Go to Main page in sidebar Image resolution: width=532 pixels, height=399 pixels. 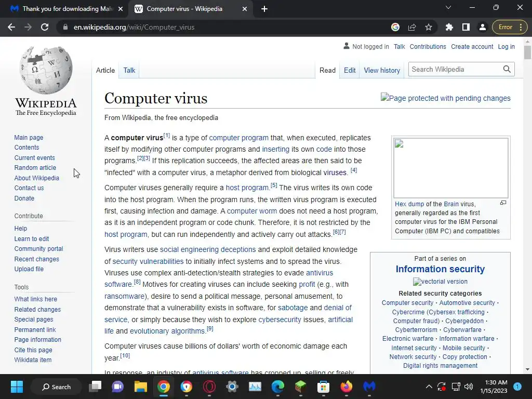[x=29, y=137]
